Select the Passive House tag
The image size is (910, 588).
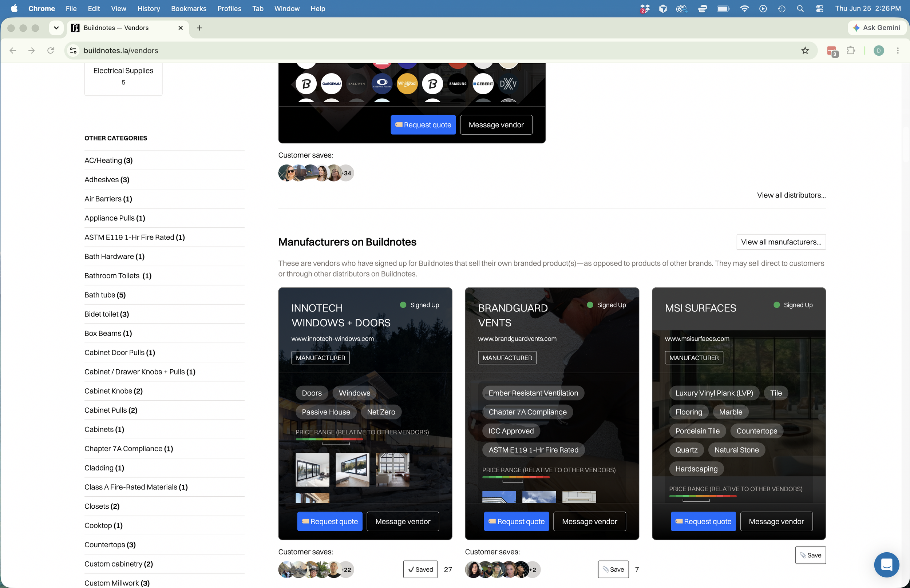326,412
